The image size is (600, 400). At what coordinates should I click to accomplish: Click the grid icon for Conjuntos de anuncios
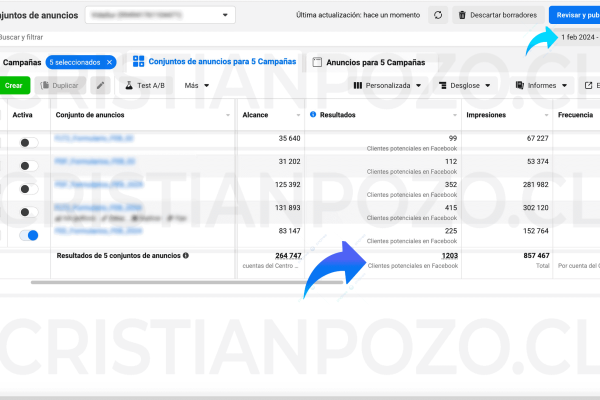[x=139, y=61]
